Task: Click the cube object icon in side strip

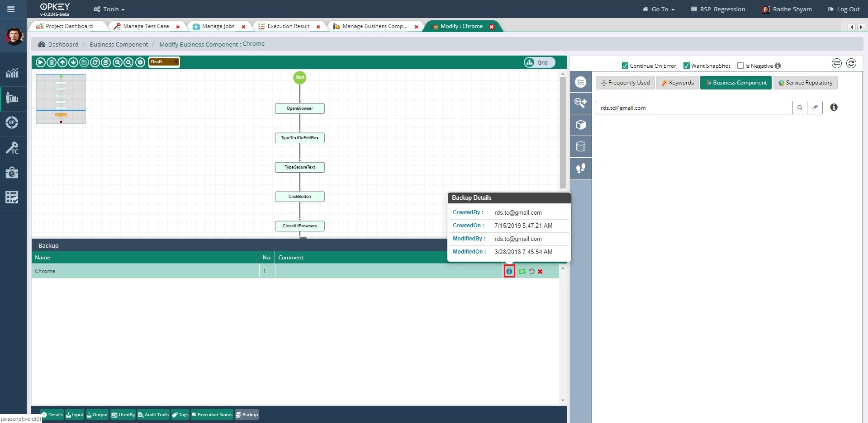Action: pos(581,125)
